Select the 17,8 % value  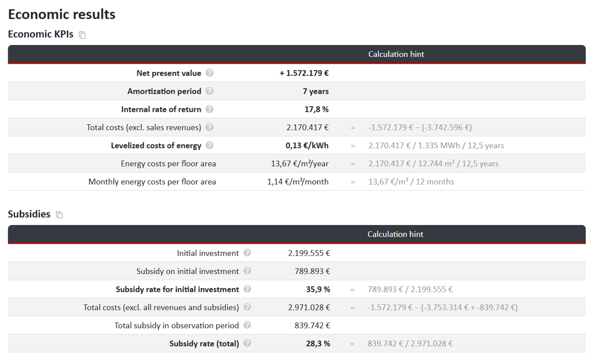(316, 109)
